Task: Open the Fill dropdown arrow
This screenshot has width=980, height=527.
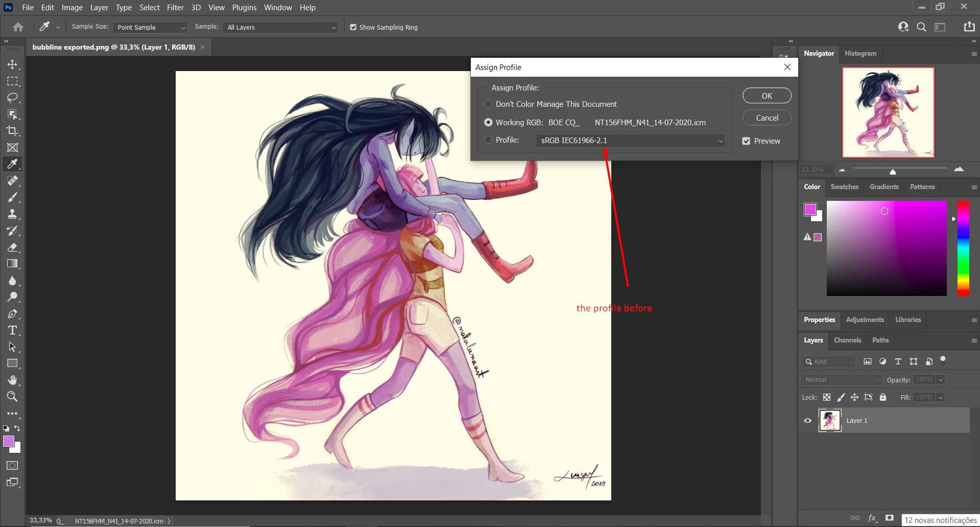Action: (941, 397)
